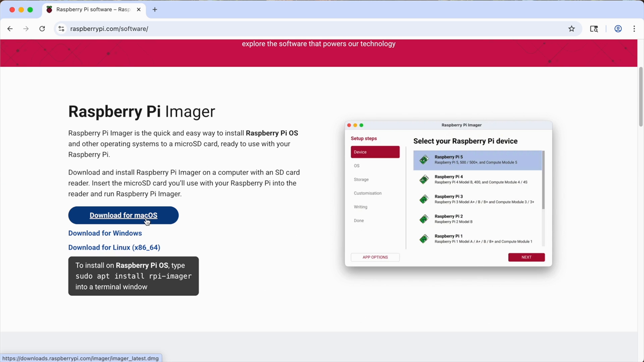Select Raspberry Pi 2 in device list
This screenshot has width=644, height=362.
point(478,219)
